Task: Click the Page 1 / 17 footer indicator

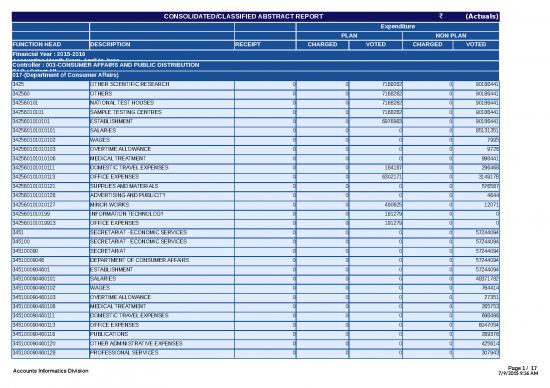Action: pyautogui.click(x=522, y=368)
